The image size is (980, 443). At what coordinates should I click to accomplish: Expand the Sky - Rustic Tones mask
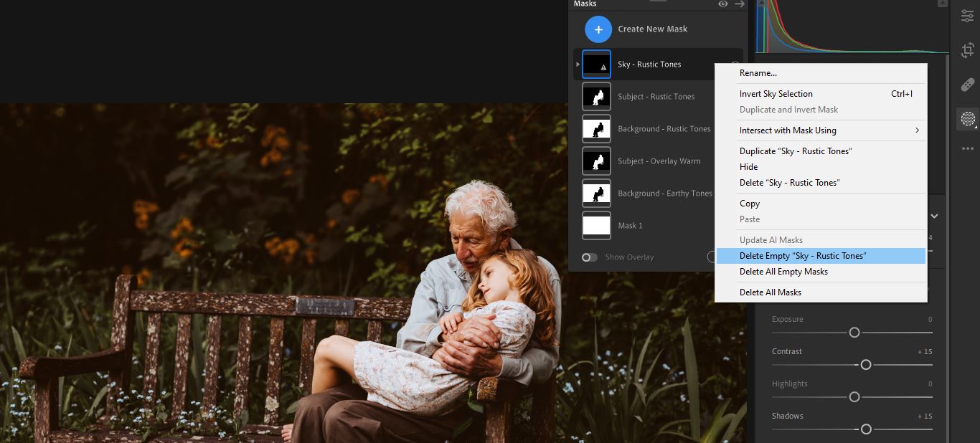[x=578, y=65]
